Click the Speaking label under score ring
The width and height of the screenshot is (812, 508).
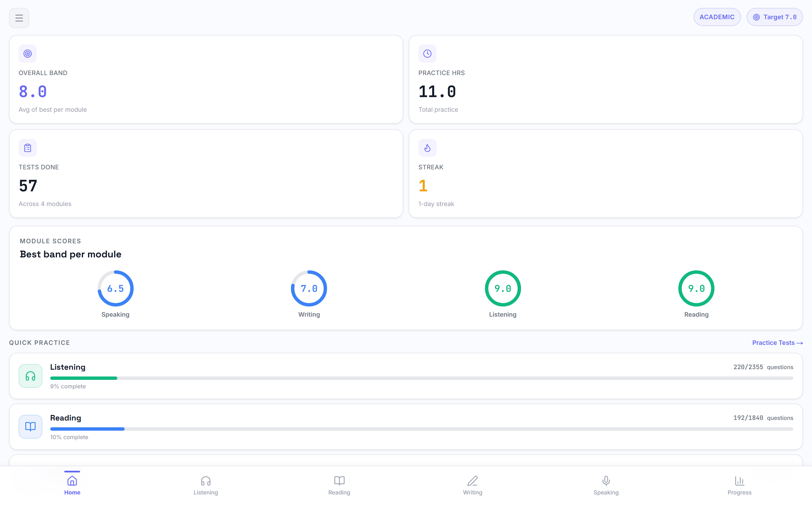[x=115, y=314]
